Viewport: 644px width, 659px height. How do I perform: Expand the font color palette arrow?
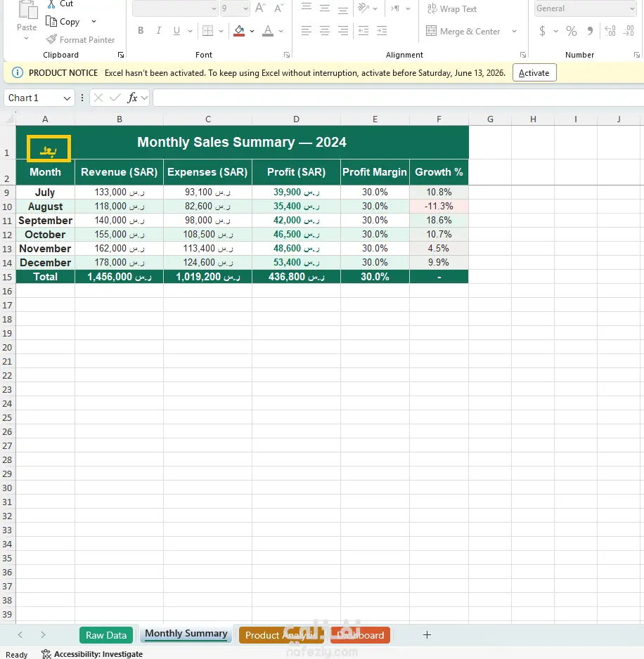pyautogui.click(x=281, y=31)
